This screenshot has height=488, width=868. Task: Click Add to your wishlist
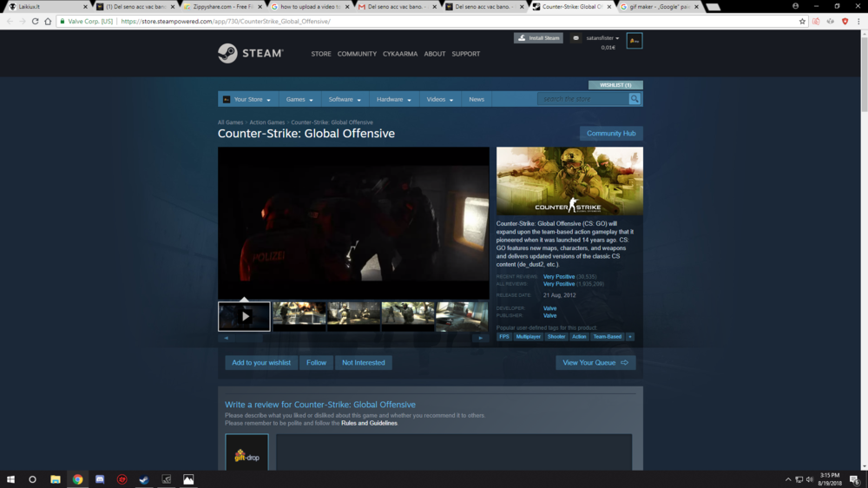click(261, 362)
